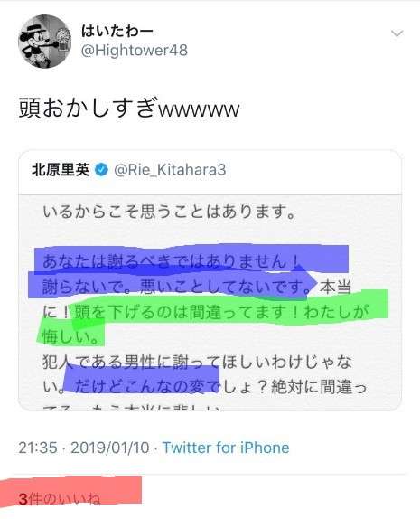Open the @Rie_Kitahara3 handle
Screen dimensions: 420x519
pyautogui.click(x=170, y=170)
